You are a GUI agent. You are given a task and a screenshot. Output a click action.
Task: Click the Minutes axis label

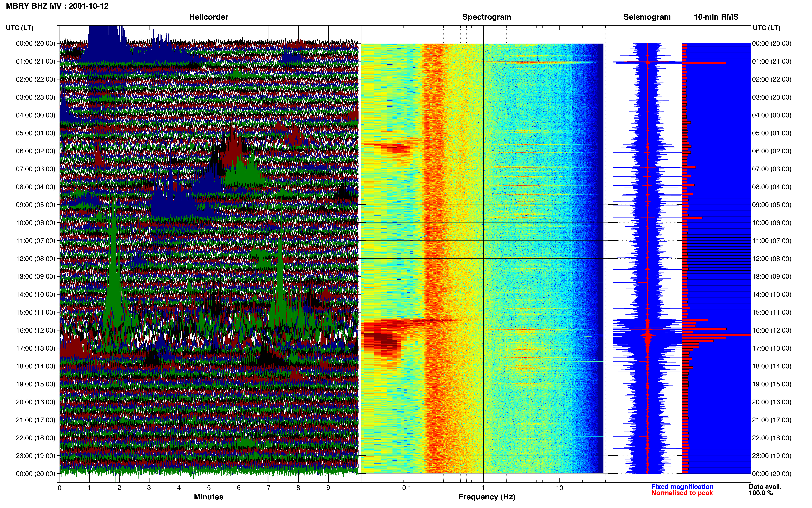tap(209, 497)
